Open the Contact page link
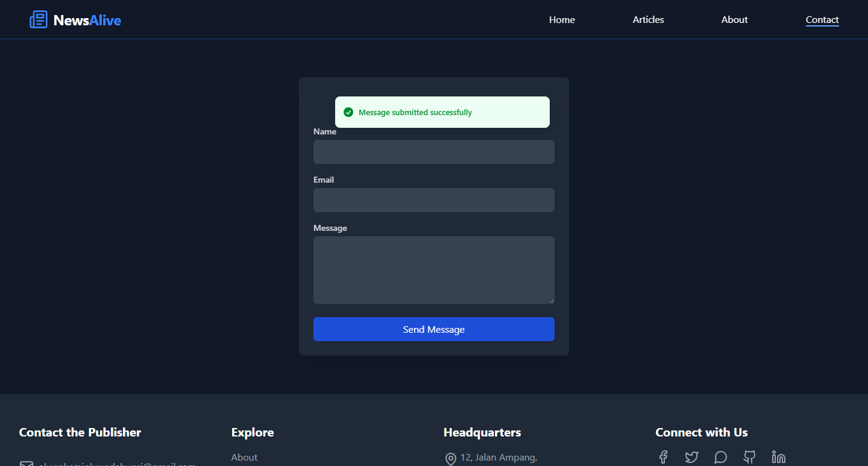Screen dimensions: 868x466 pos(822,19)
